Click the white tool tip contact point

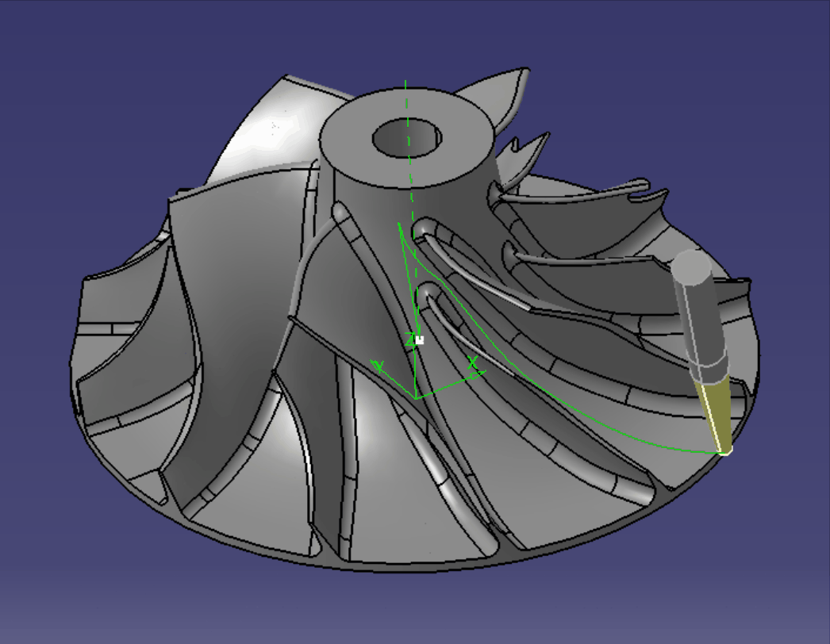[726, 451]
